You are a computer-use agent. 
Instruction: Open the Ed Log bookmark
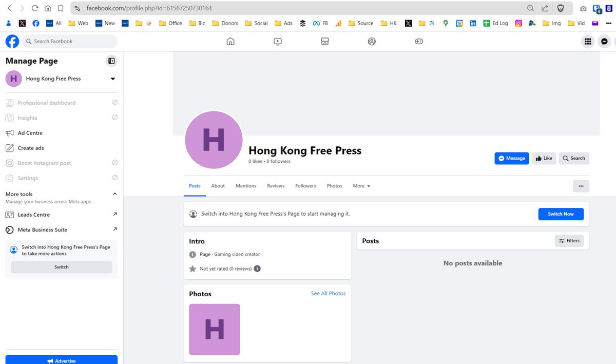click(495, 23)
